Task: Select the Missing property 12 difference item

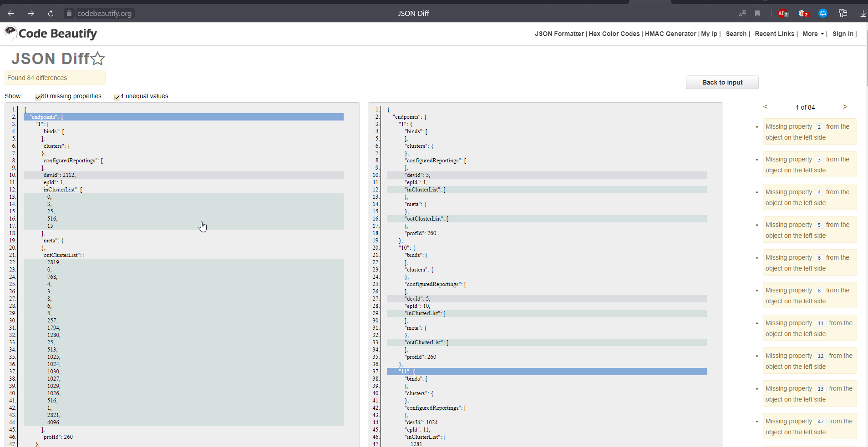Action: click(x=810, y=361)
